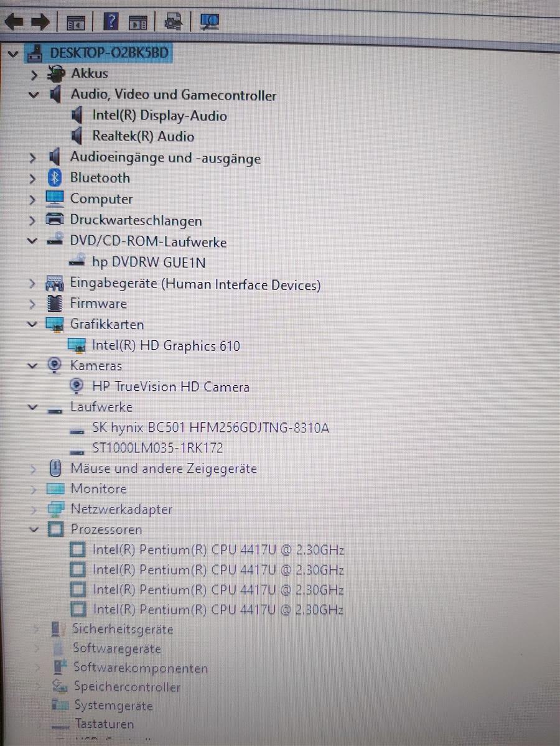Select the HP TrueVision HD Camera entry

click(x=170, y=386)
